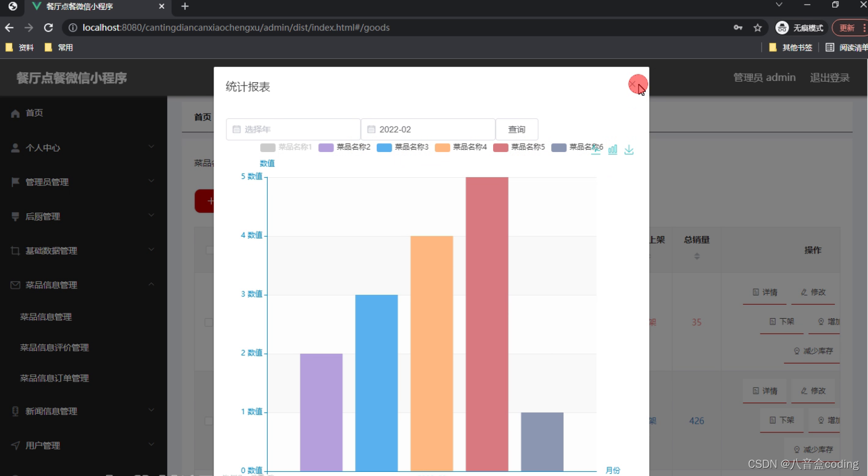Screen dimensions: 868x476
Task: Close the 统计报表 dialog with the X
Action: (x=633, y=85)
